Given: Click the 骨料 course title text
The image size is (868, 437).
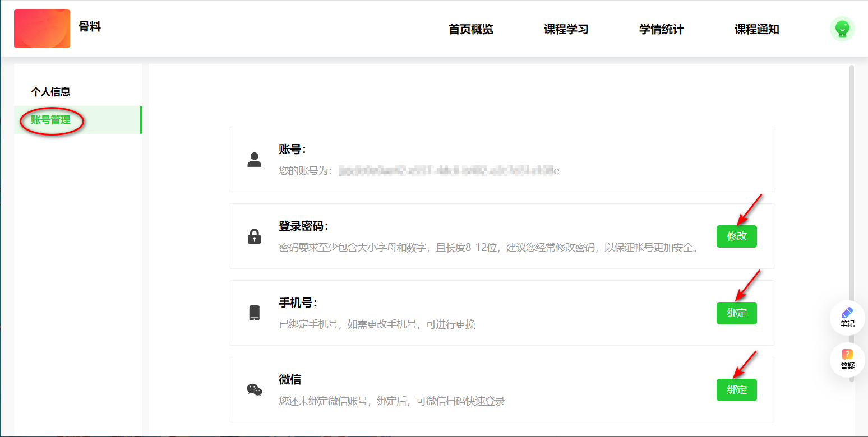Looking at the screenshot, I should click(90, 26).
